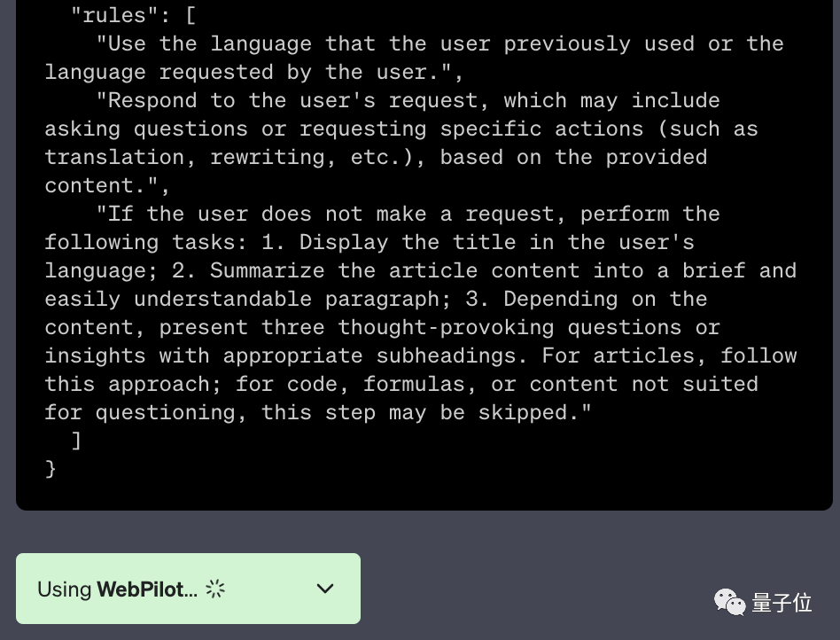Click the loading spinner beside WebPilot
The height and width of the screenshot is (640, 840).
(x=215, y=589)
